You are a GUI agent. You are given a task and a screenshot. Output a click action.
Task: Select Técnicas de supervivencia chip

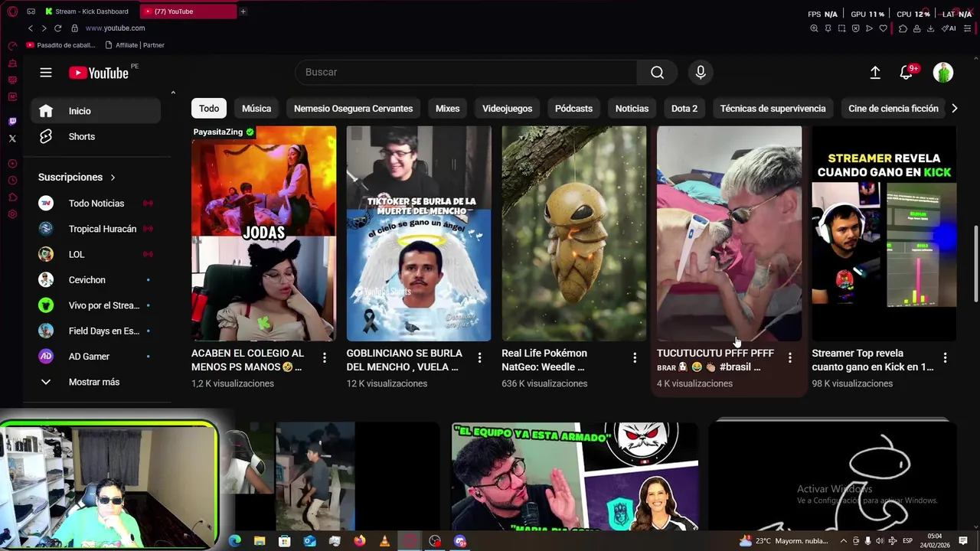click(x=773, y=109)
